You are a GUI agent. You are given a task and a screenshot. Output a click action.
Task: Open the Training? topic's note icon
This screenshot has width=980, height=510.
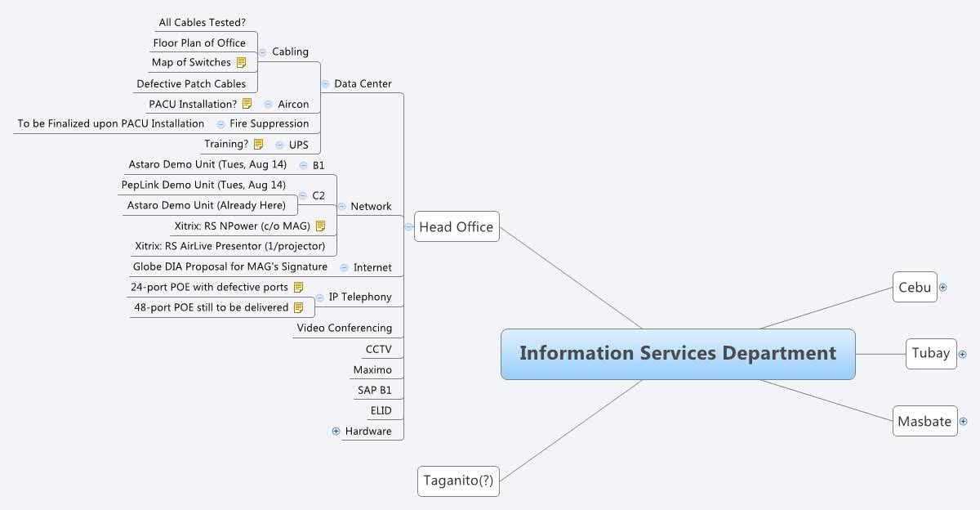pyautogui.click(x=259, y=144)
